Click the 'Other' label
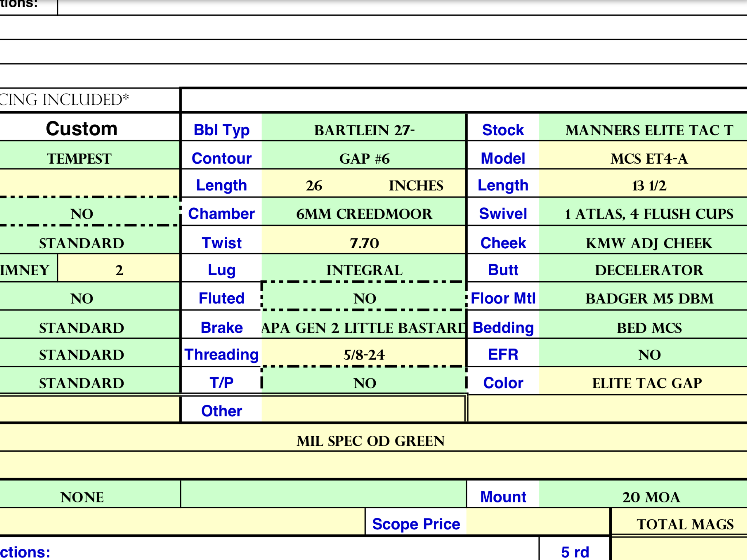This screenshot has height=560, width=747. [x=221, y=411]
